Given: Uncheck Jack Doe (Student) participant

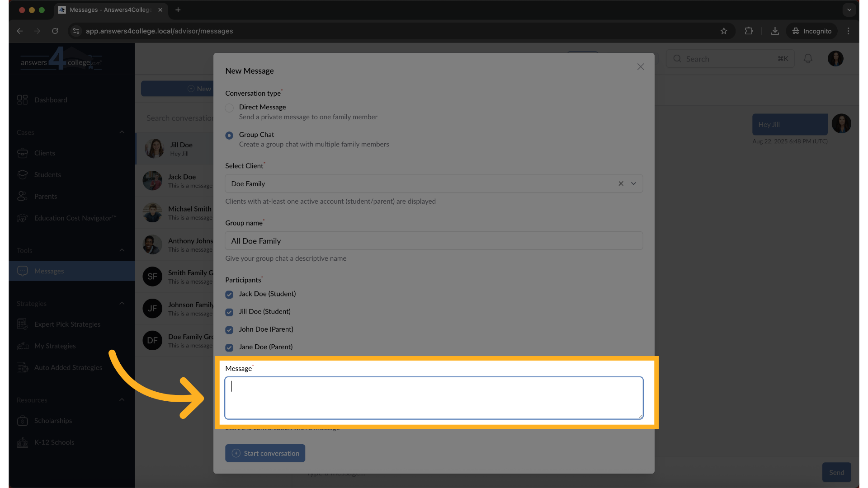Looking at the screenshot, I should tap(230, 295).
